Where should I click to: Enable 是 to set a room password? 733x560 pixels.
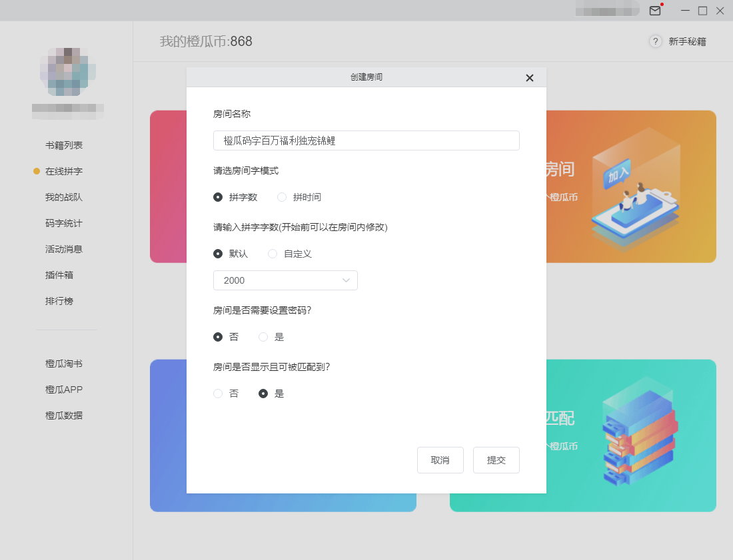(x=263, y=336)
